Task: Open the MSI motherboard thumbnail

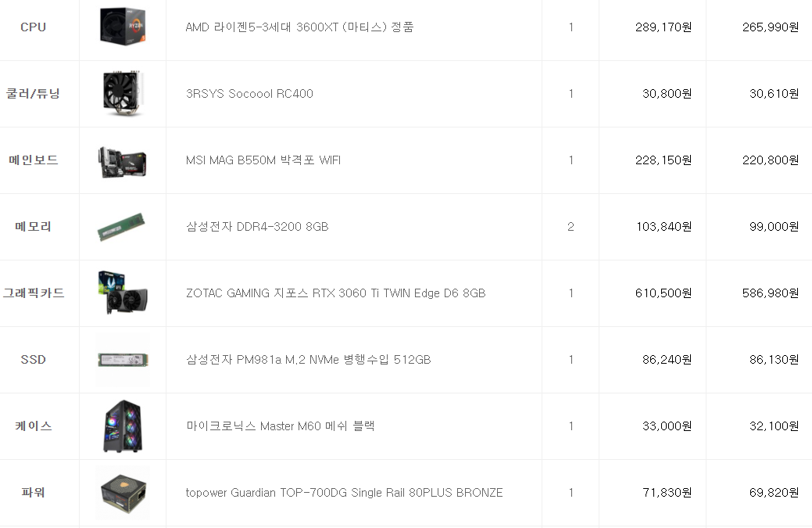Action: coord(123,160)
